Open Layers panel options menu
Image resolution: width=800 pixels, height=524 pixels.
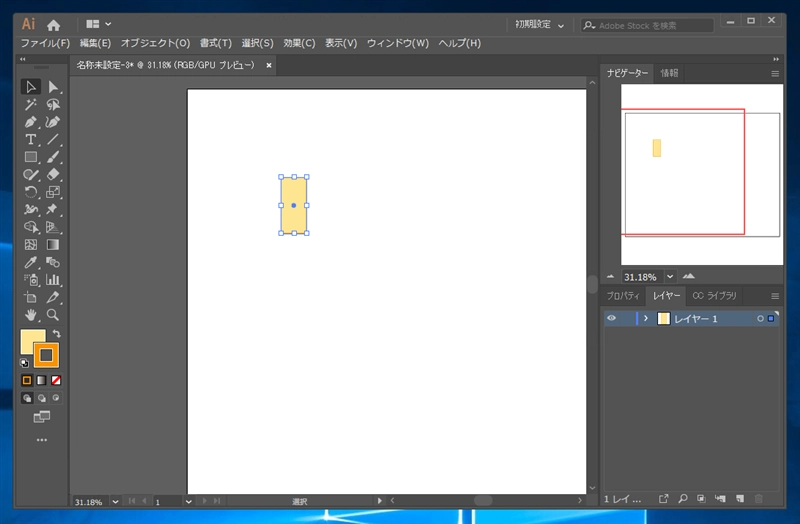(775, 296)
